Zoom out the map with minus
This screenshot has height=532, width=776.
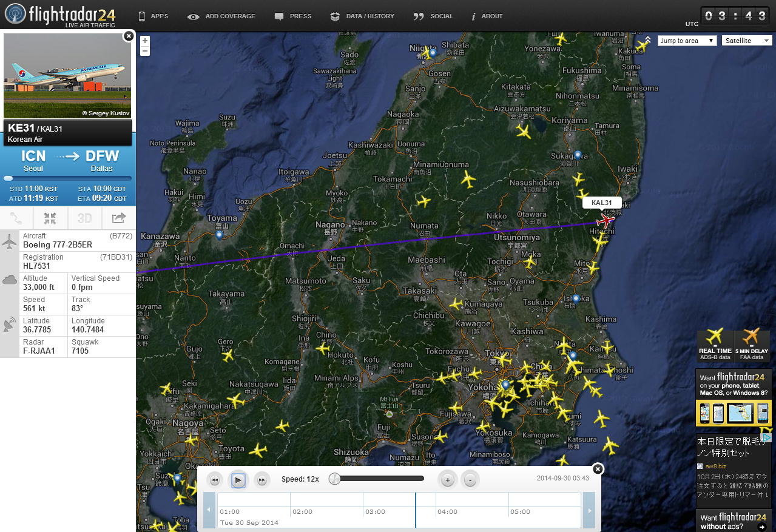click(145, 51)
